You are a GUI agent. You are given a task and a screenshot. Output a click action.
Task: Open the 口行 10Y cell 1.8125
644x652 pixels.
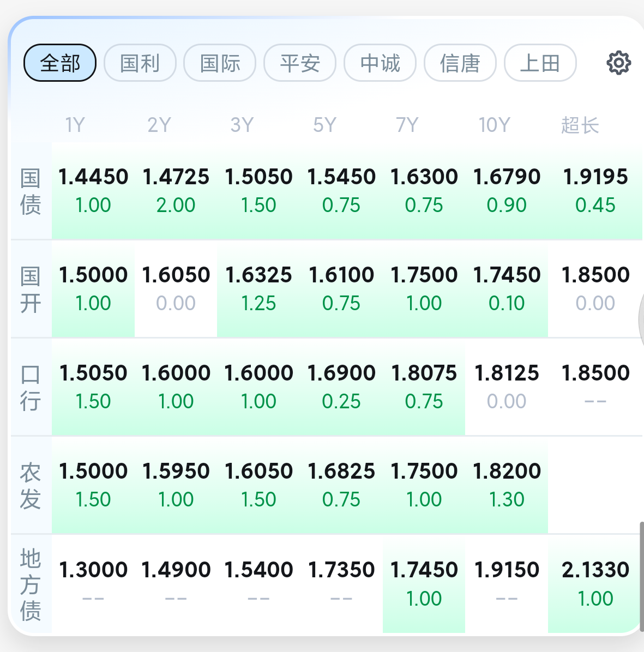[507, 387]
